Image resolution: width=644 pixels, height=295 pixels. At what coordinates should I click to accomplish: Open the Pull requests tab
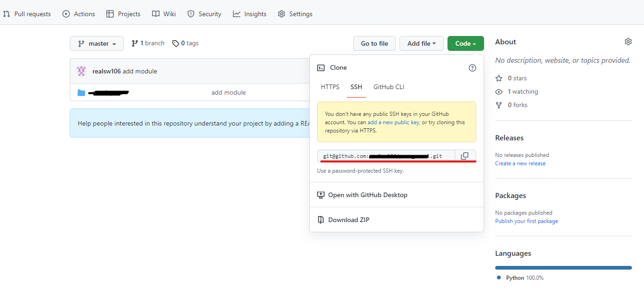27,14
